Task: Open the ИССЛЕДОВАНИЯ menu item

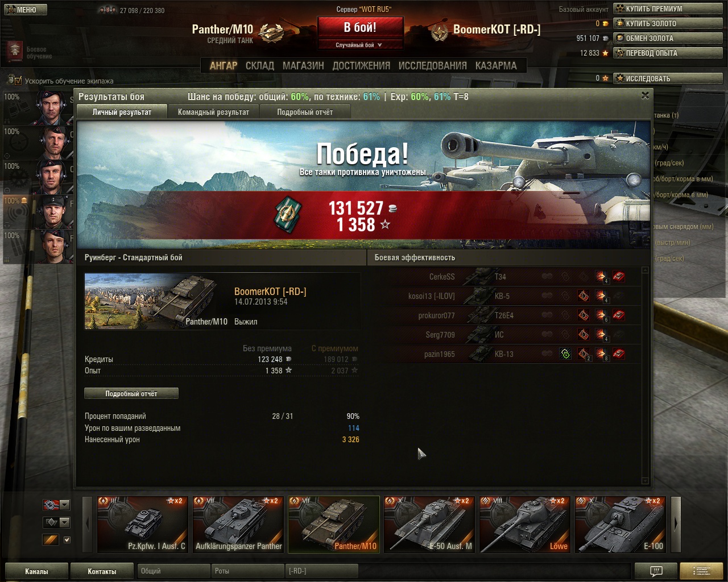Action: click(x=432, y=66)
